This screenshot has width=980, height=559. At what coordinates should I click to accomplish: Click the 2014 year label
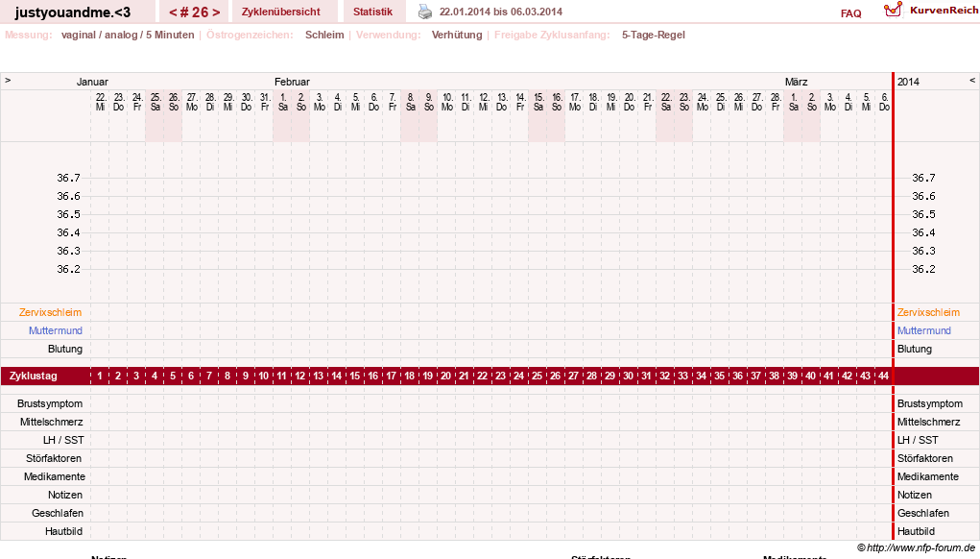(x=908, y=82)
